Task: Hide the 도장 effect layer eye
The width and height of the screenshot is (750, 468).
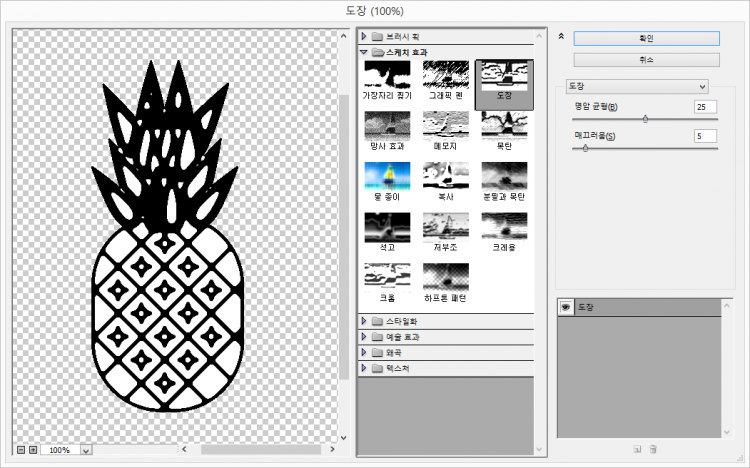Action: (x=565, y=308)
